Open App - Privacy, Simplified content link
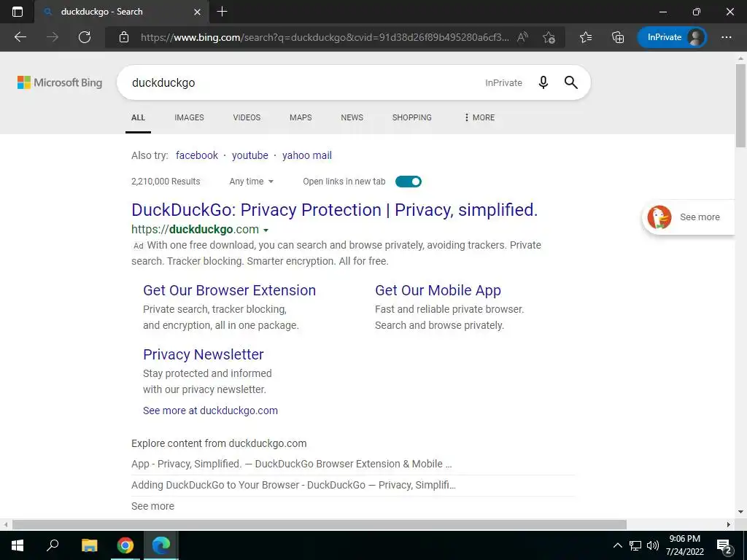 (292, 464)
